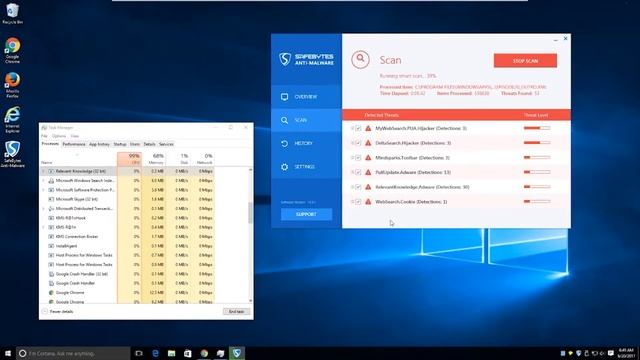Click warning icon beside Mindsparks.Toolbar
This screenshot has width=640, height=360.
tap(368, 158)
